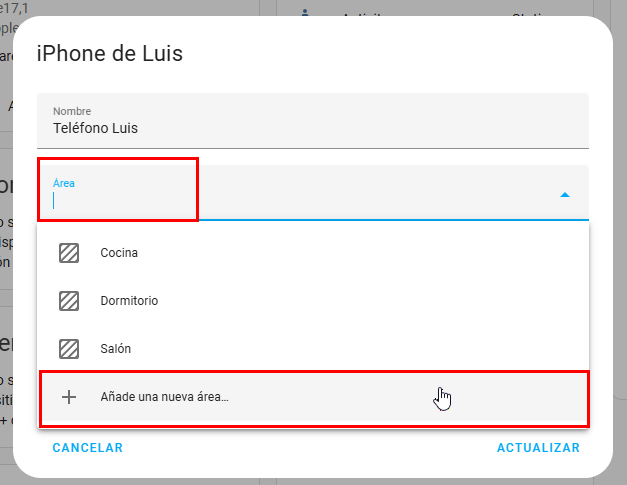Click the Salón area texture icon
The height and width of the screenshot is (485, 627).
(69, 349)
